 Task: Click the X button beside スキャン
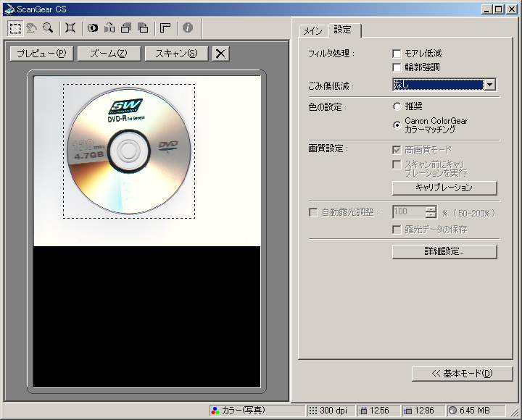tap(221, 54)
